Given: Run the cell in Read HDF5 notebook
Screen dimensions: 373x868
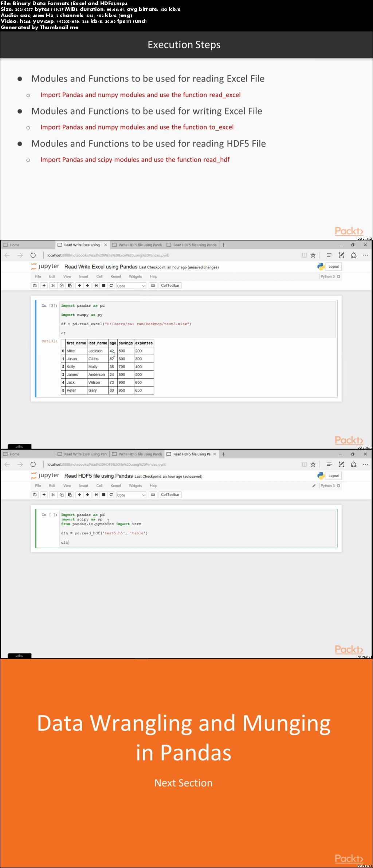Looking at the screenshot, I should point(96,495).
